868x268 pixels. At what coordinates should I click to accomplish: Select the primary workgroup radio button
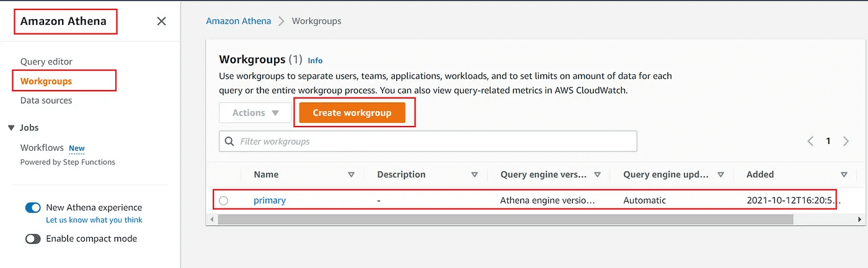pos(223,200)
